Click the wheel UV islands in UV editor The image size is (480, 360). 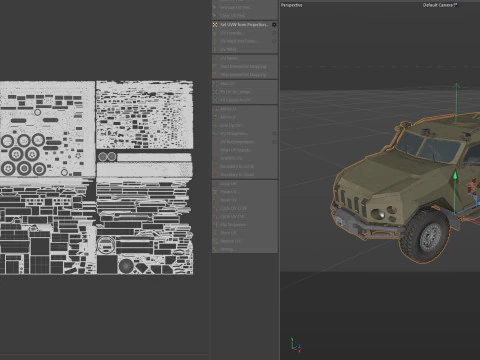pos(24,154)
